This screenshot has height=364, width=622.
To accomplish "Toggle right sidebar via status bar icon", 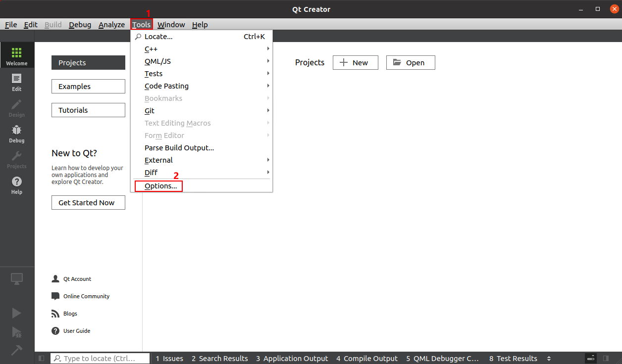I will (606, 359).
